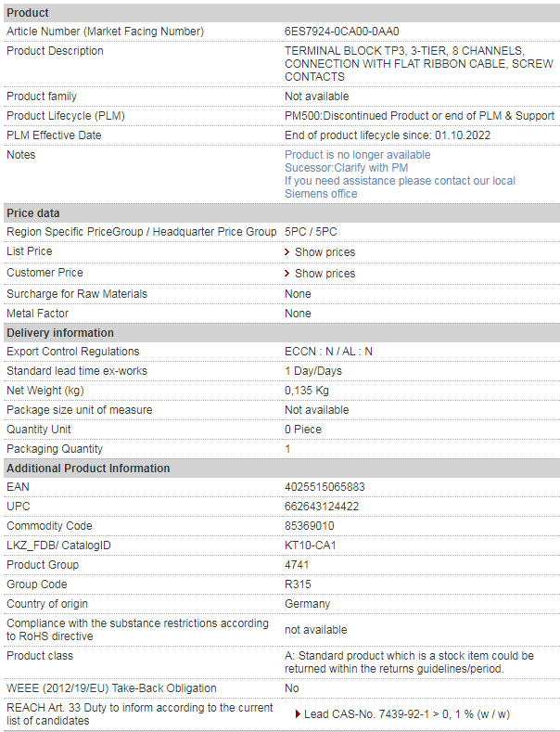Show prices for Customer Price

pyautogui.click(x=325, y=274)
